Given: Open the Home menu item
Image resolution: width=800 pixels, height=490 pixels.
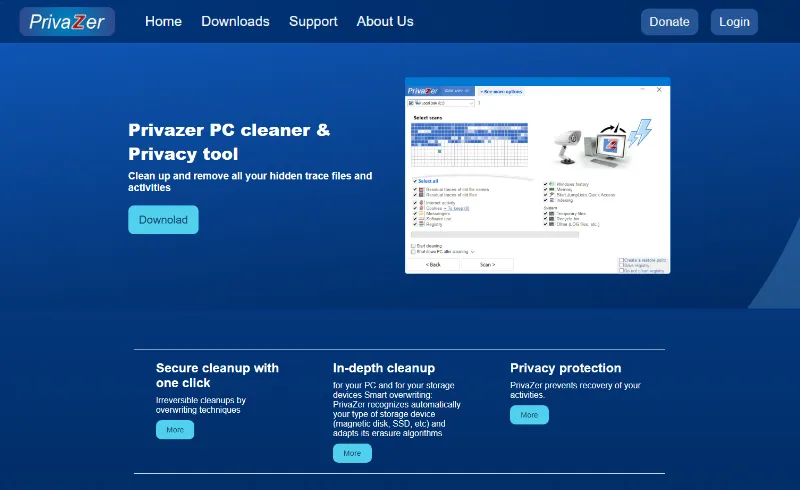Looking at the screenshot, I should click(x=163, y=21).
